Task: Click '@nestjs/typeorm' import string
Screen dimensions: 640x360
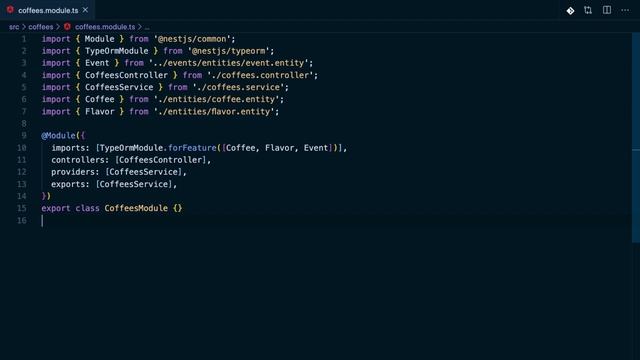Action: click(x=229, y=51)
